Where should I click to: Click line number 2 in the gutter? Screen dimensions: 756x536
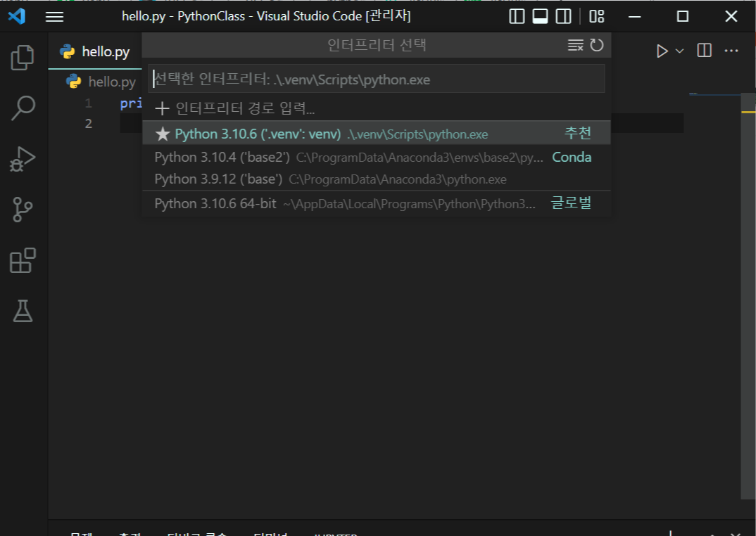point(88,123)
